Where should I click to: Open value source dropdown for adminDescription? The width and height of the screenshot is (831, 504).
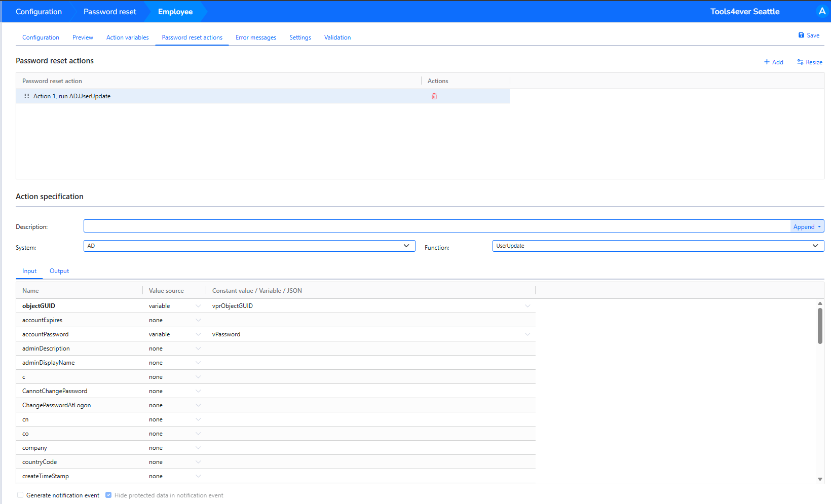(198, 348)
